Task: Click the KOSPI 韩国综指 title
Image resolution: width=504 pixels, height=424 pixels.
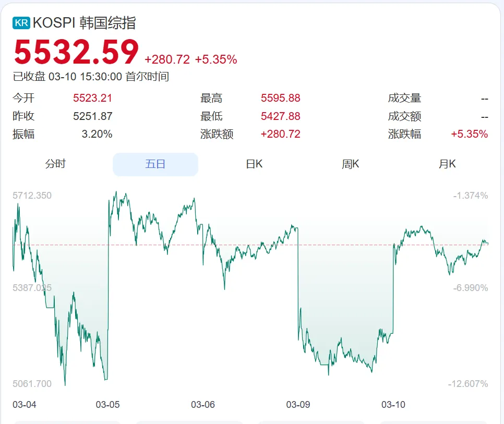Action: (84, 23)
